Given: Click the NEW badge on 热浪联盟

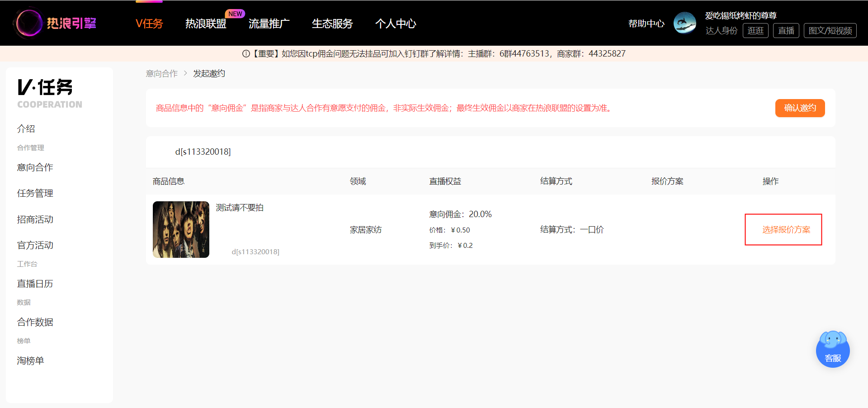Looking at the screenshot, I should [x=235, y=14].
